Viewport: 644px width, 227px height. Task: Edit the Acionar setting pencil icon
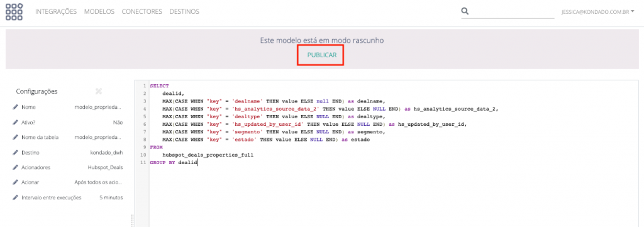(15, 182)
